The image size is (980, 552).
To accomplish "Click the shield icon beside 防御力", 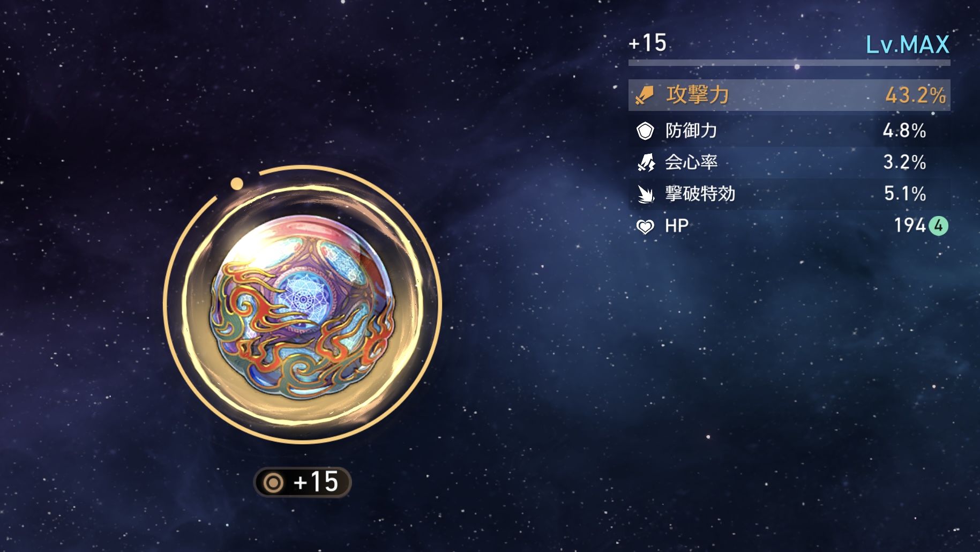I will (645, 131).
